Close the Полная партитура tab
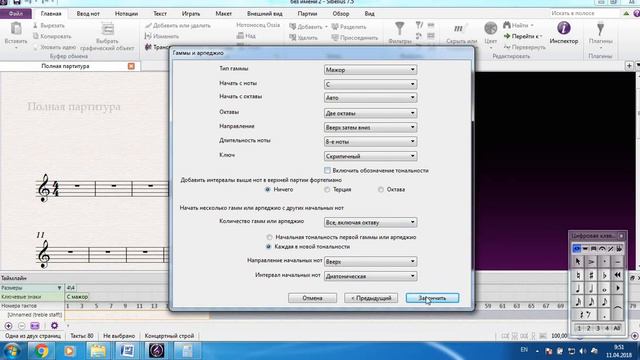The image size is (640, 360). [131, 66]
